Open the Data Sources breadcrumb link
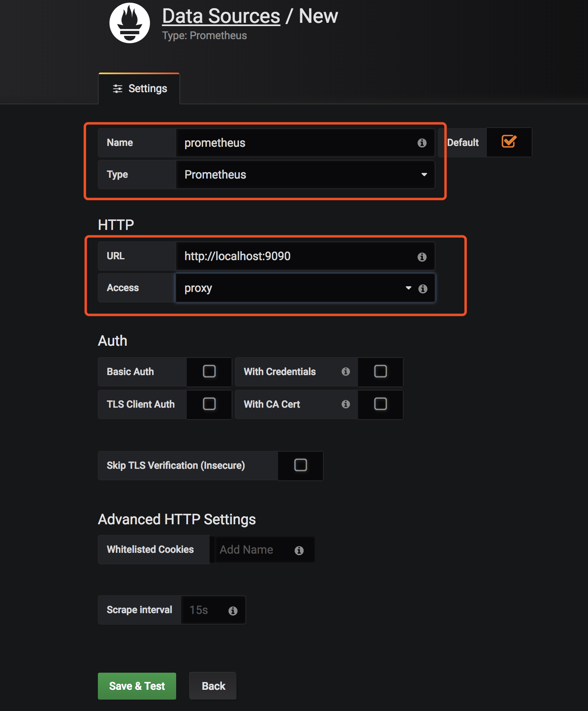Viewport: 588px width, 711px height. point(221,16)
